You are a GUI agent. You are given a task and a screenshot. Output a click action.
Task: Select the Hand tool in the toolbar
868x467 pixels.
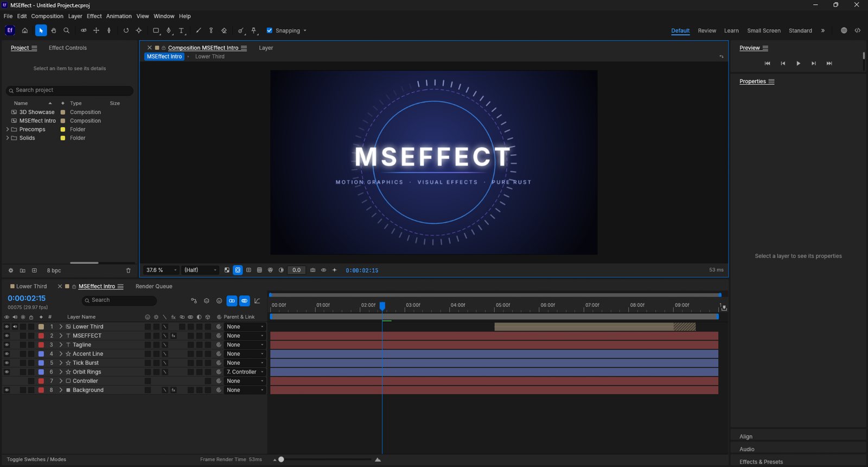[x=54, y=30]
